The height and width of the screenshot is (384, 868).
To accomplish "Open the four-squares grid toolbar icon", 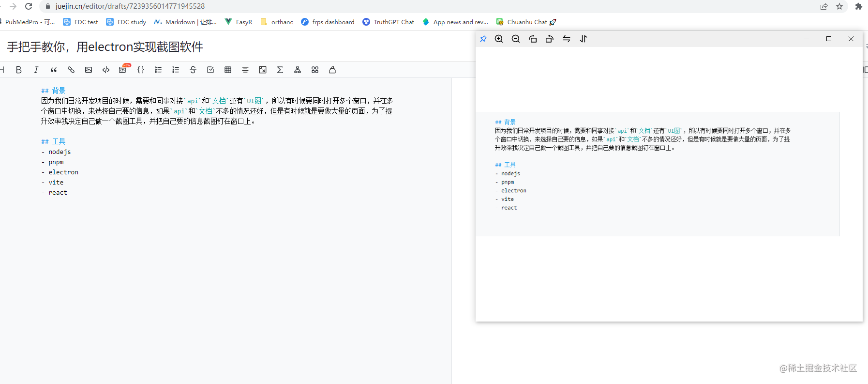I will pyautogui.click(x=315, y=70).
